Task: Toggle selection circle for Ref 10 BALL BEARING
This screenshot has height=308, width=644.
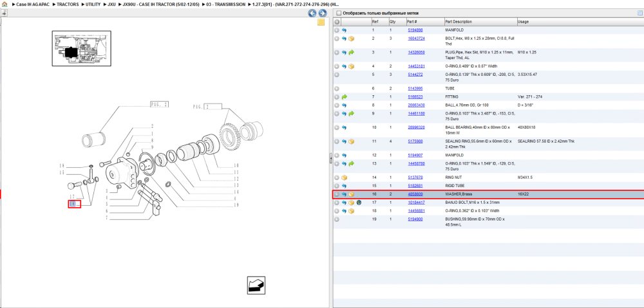Action: tap(337, 127)
